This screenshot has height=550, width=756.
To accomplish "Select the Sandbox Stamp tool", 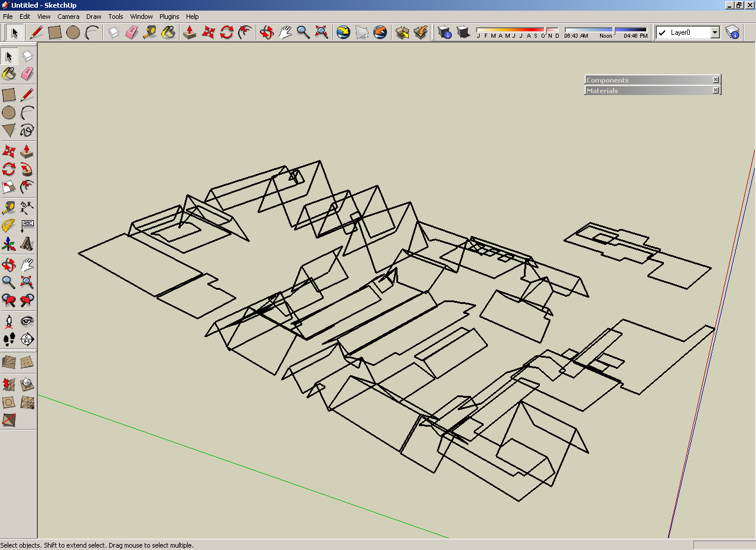I will [x=27, y=384].
